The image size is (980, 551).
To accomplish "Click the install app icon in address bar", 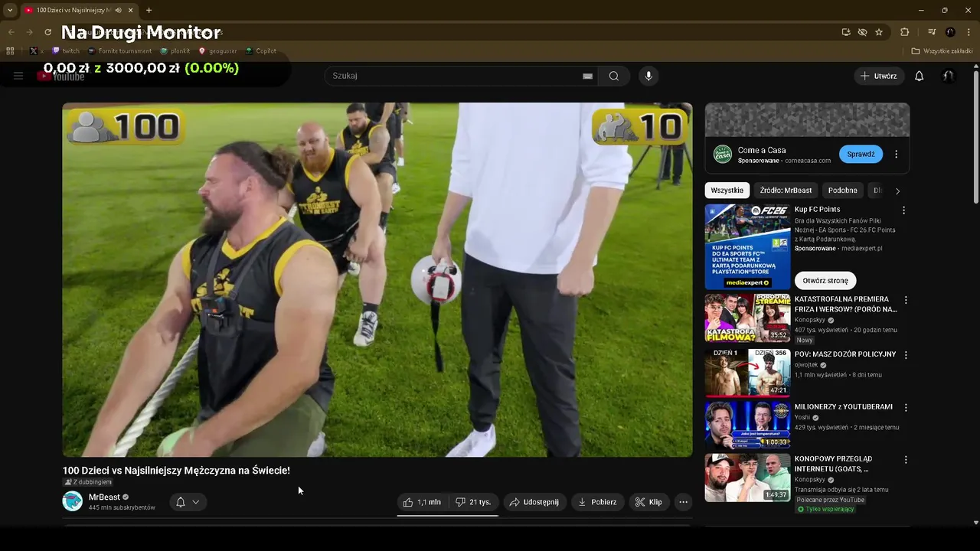I will (846, 32).
